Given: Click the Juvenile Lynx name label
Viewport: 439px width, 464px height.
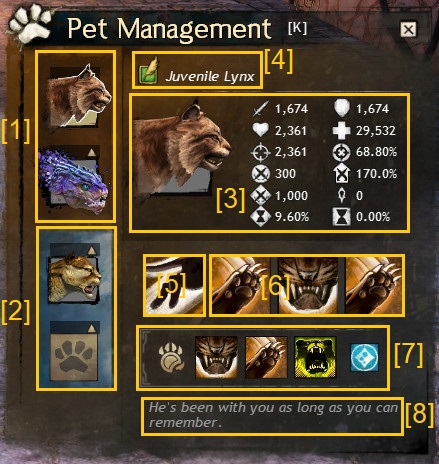Looking at the screenshot, I should point(210,77).
